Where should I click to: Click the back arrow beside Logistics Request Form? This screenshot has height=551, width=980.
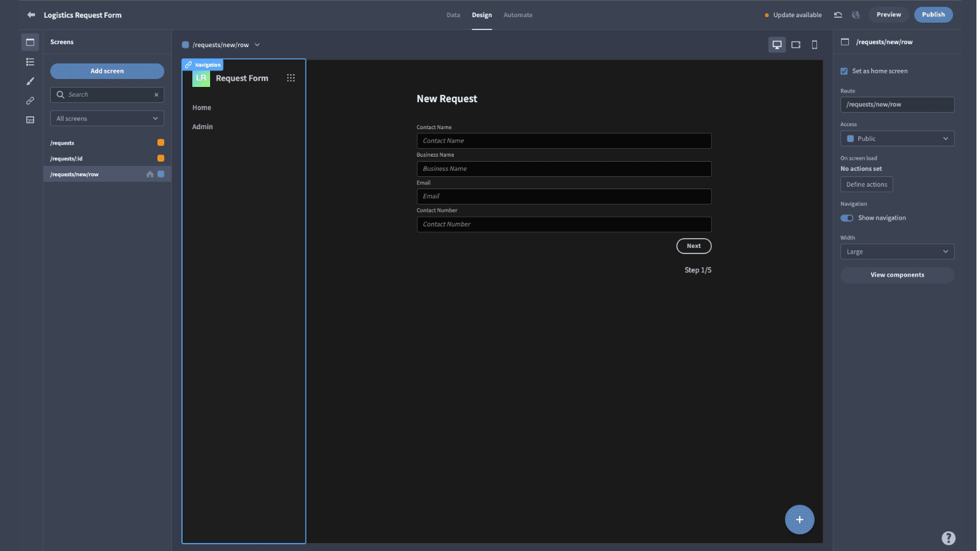[31, 15]
